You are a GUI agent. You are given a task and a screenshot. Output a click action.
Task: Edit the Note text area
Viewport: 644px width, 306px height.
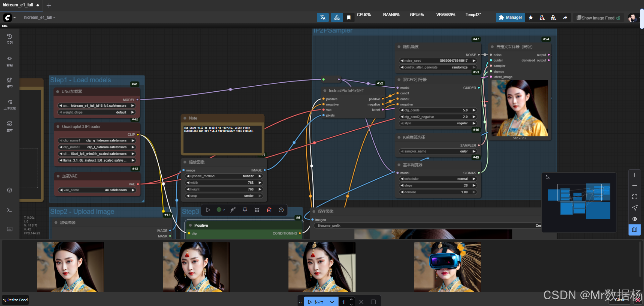[x=222, y=138]
